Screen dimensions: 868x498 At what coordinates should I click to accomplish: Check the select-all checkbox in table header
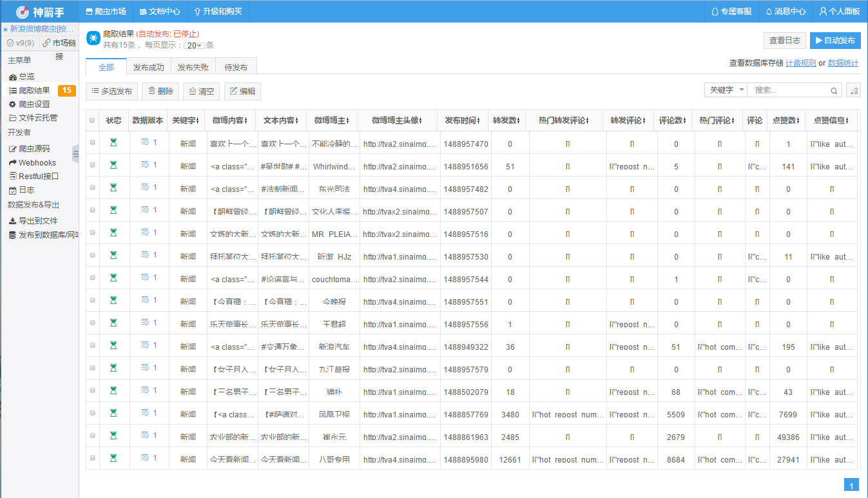93,120
